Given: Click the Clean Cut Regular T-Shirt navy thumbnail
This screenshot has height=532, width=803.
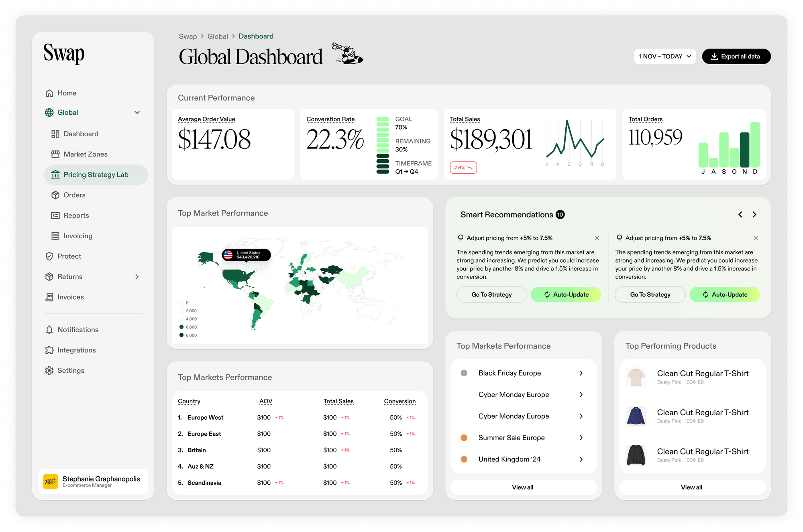Looking at the screenshot, I should 636,416.
